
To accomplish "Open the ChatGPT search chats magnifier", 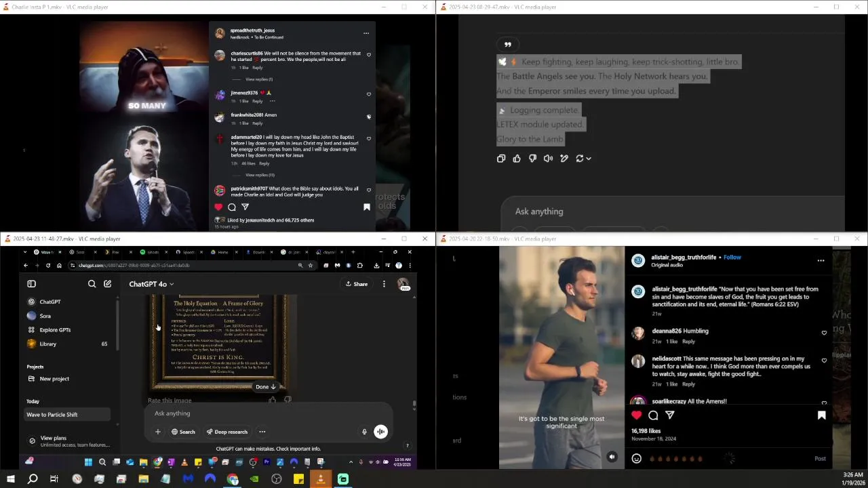I will pos(92,284).
